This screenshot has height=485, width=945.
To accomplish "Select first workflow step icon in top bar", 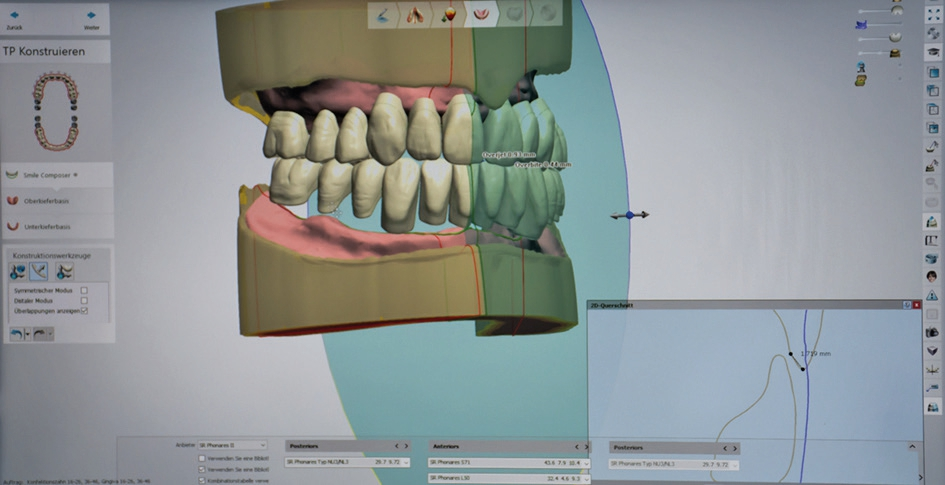I will pyautogui.click(x=382, y=14).
